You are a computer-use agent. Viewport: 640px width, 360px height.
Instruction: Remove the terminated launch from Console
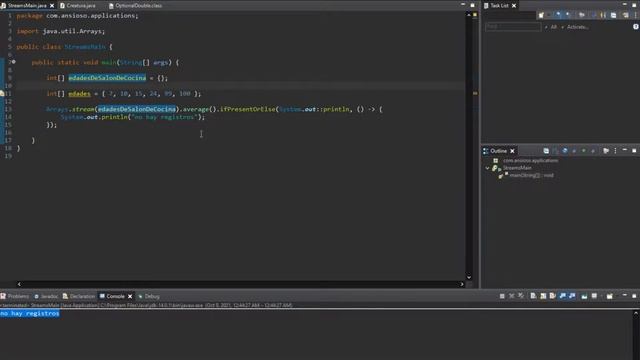click(511, 296)
